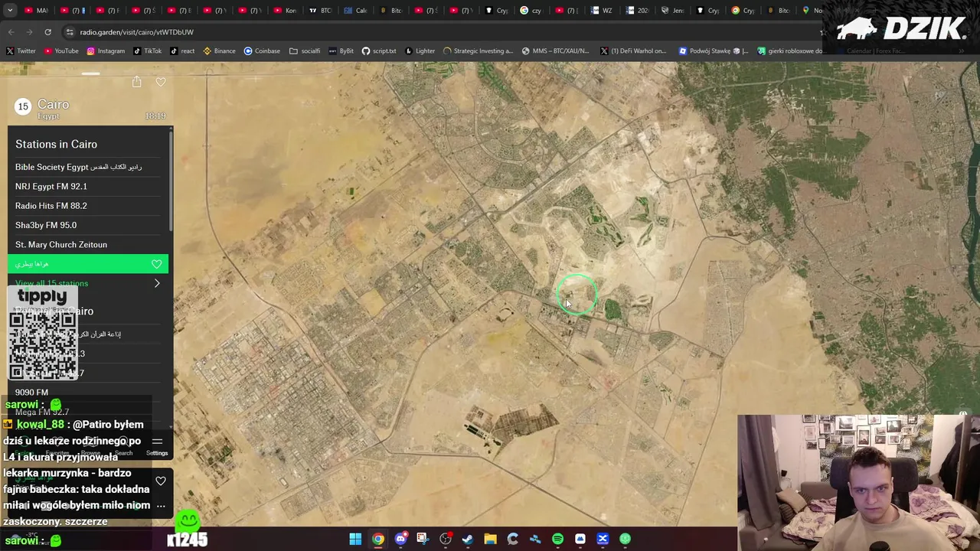
Task: Favorite Cairo with the top heart icon
Action: 161,82
